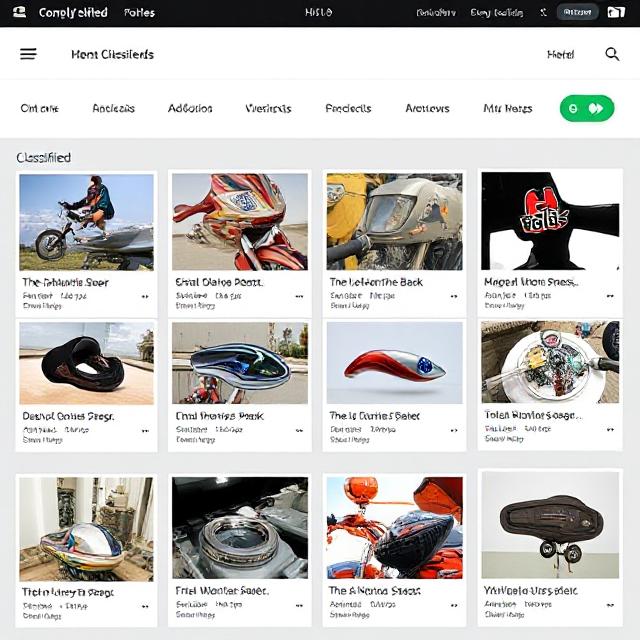Open white round plate parts thumbnail
640x640 pixels.
pyautogui.click(x=550, y=362)
